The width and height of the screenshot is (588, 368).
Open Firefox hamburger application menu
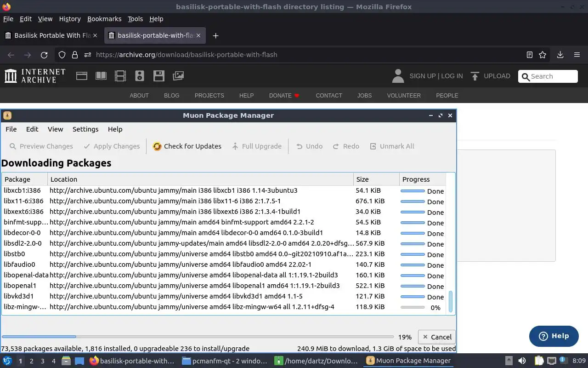coord(577,55)
